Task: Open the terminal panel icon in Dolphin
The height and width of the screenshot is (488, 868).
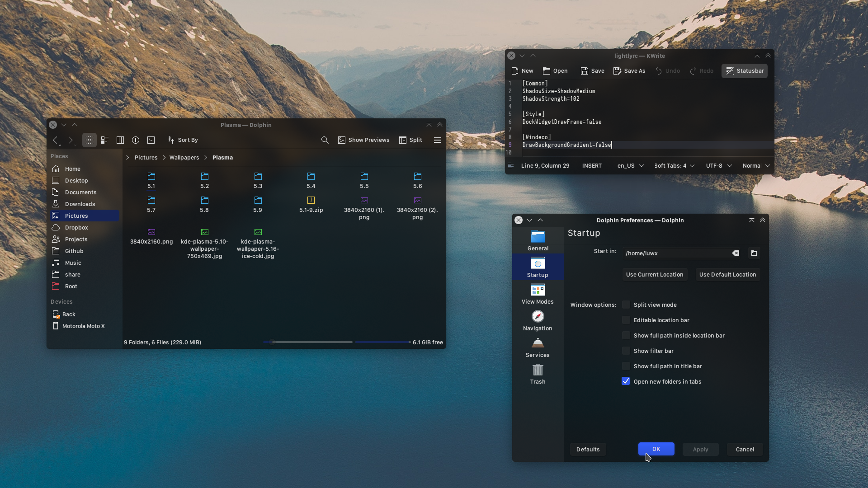Action: 151,140
